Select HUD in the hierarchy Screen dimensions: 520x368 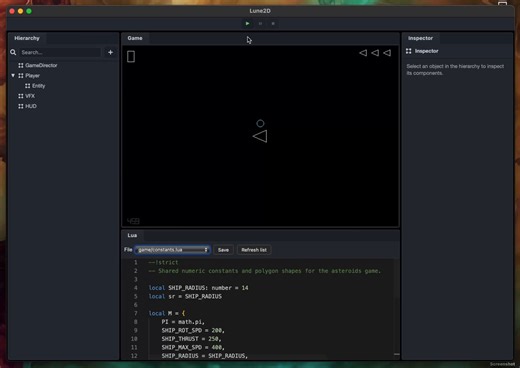[x=31, y=106]
